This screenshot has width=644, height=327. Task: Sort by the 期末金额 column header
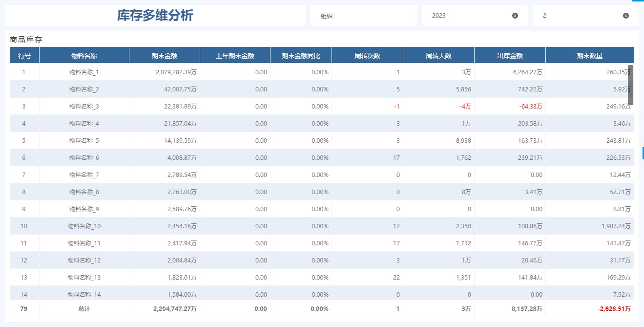pyautogui.click(x=164, y=55)
